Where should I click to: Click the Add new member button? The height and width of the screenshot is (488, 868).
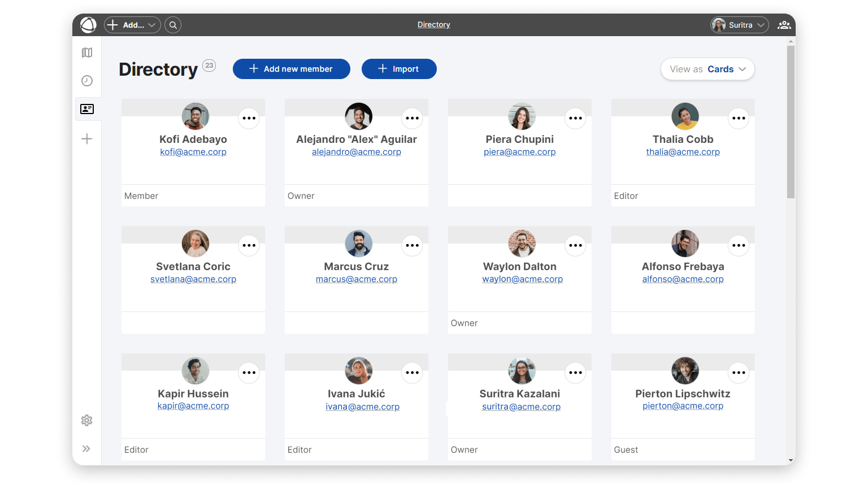291,69
